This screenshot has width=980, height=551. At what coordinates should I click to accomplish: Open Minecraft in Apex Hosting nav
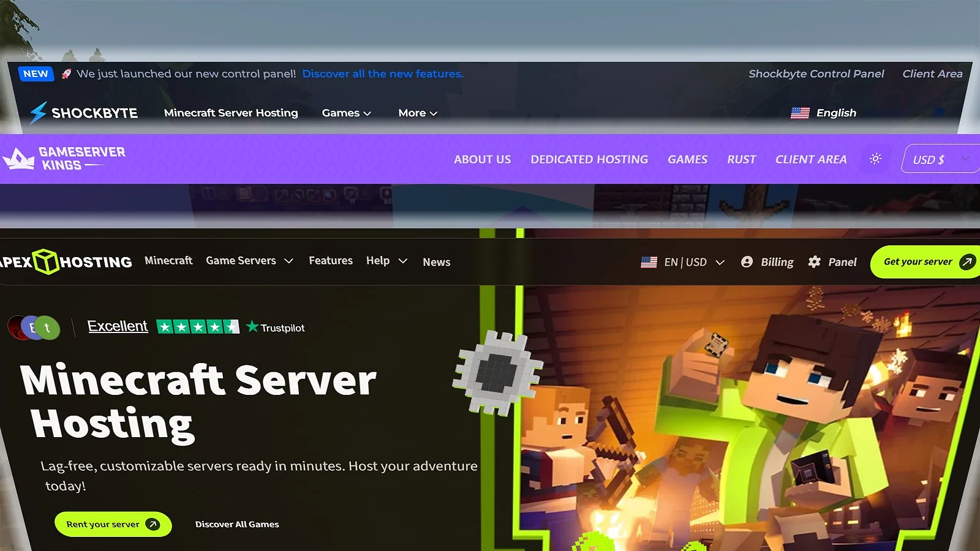point(168,260)
